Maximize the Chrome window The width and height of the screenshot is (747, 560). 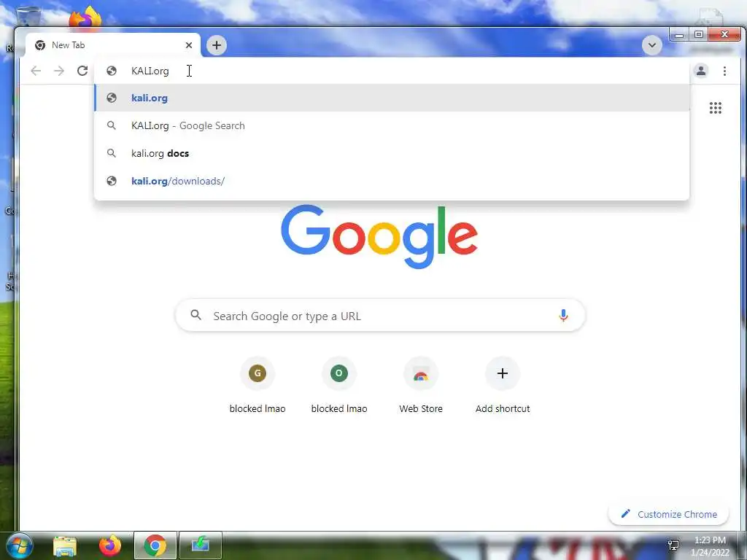point(698,35)
